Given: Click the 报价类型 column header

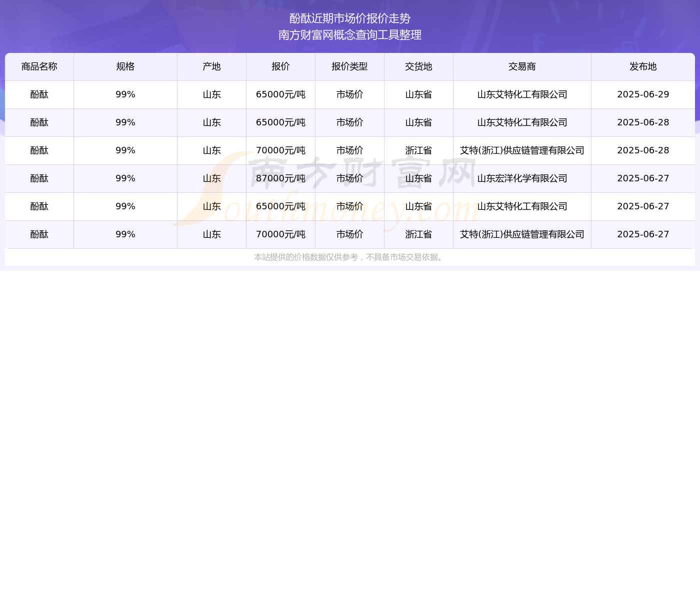Looking at the screenshot, I should point(350,67).
